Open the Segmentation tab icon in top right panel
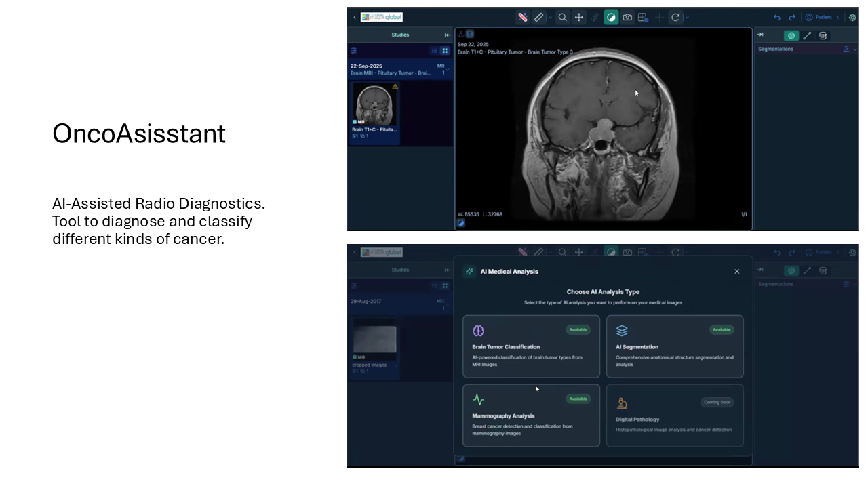This screenshot has width=868, height=488. (791, 35)
